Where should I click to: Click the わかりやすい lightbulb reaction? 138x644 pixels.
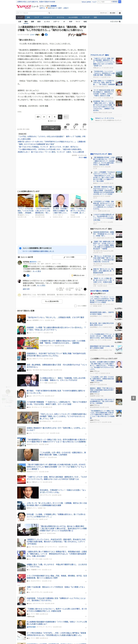(74, 127)
